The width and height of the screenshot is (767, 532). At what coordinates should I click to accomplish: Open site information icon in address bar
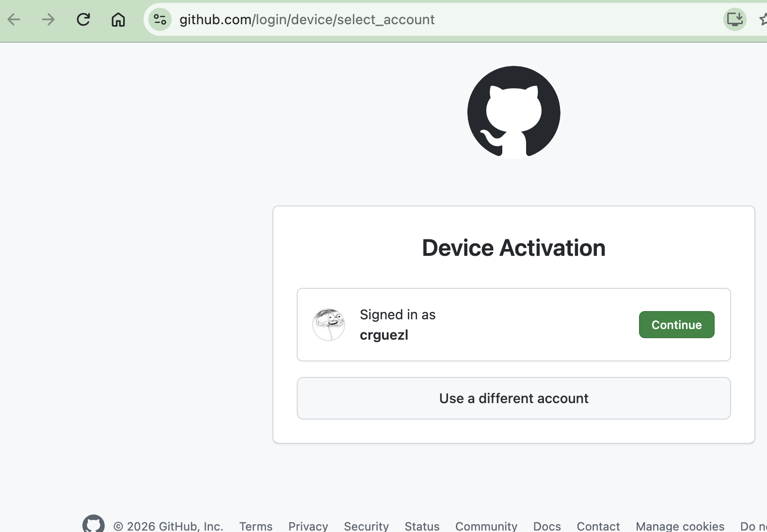[160, 19]
